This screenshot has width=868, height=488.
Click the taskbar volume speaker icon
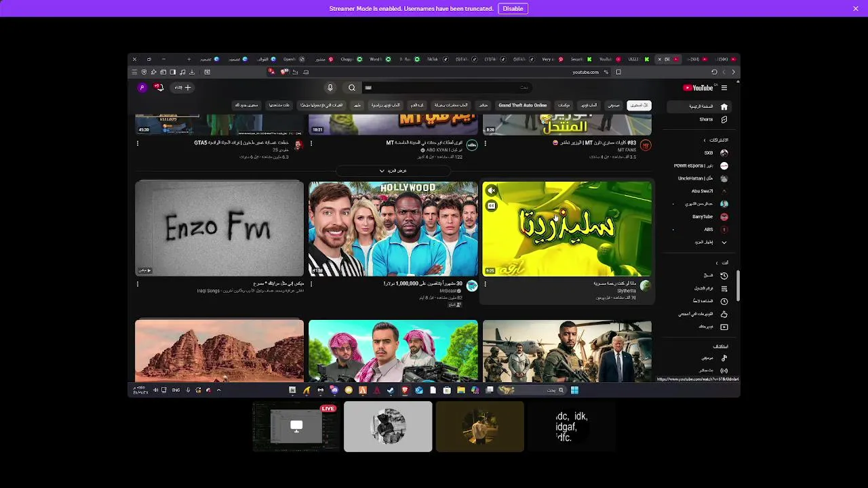(x=155, y=390)
